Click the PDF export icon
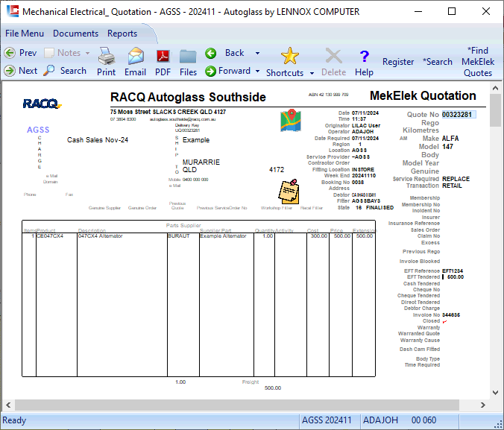Screen dimensions: 504x430 pos(163,56)
